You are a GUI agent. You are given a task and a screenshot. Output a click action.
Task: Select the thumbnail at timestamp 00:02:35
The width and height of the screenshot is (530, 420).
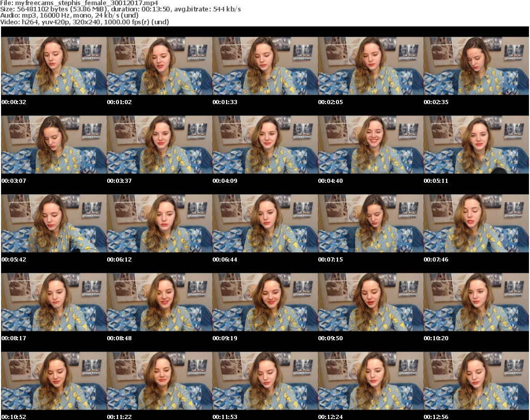476,66
